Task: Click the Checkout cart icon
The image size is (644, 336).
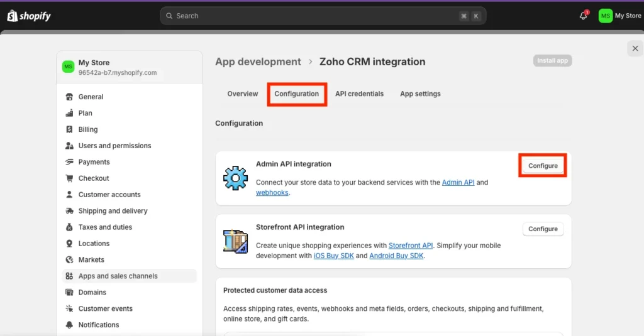Action: 69,178
